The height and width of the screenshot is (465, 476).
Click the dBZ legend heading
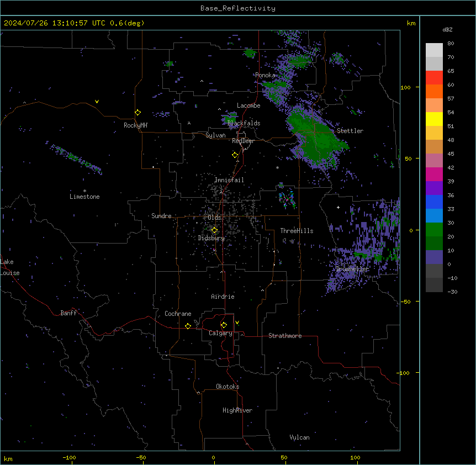click(447, 29)
